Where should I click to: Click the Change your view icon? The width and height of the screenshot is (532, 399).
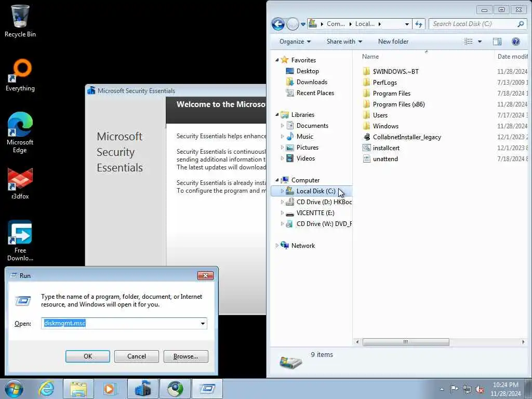(x=469, y=42)
